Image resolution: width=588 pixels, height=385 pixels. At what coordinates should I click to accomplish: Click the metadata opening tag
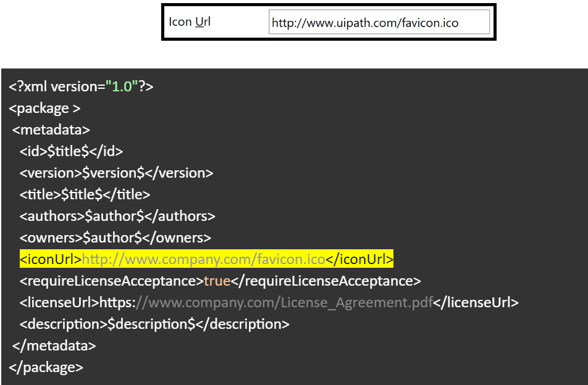coord(50,130)
